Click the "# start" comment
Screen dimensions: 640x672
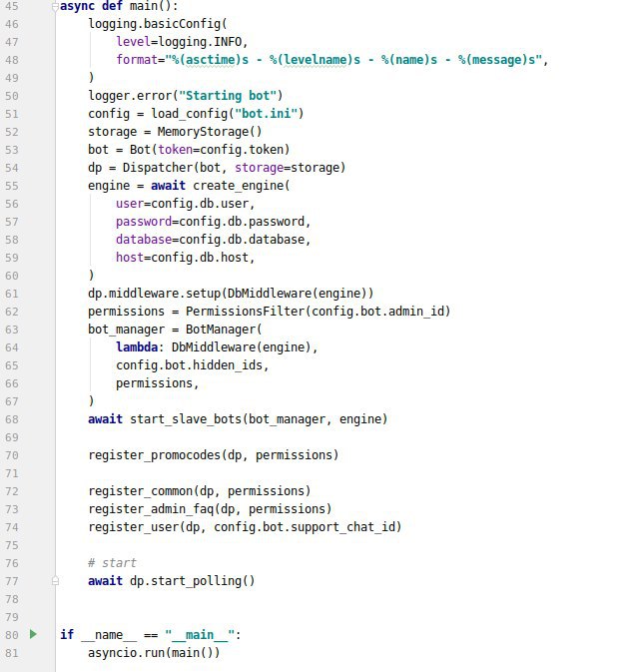tap(112, 563)
